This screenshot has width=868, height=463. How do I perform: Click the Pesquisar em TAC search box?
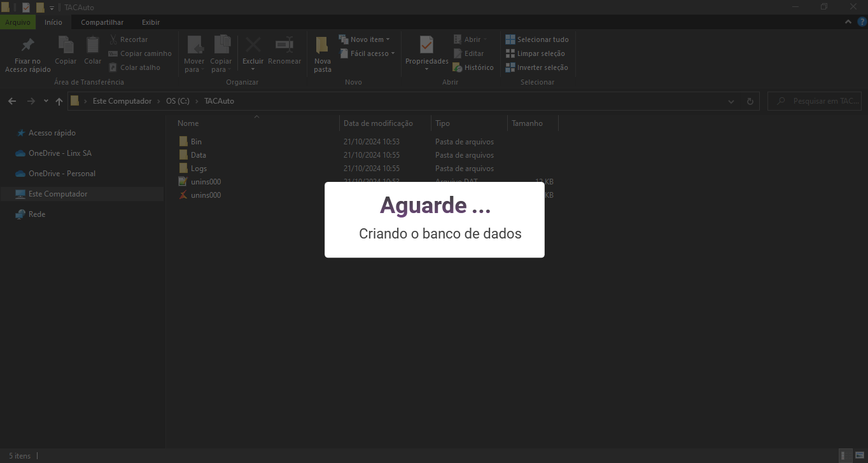point(816,101)
